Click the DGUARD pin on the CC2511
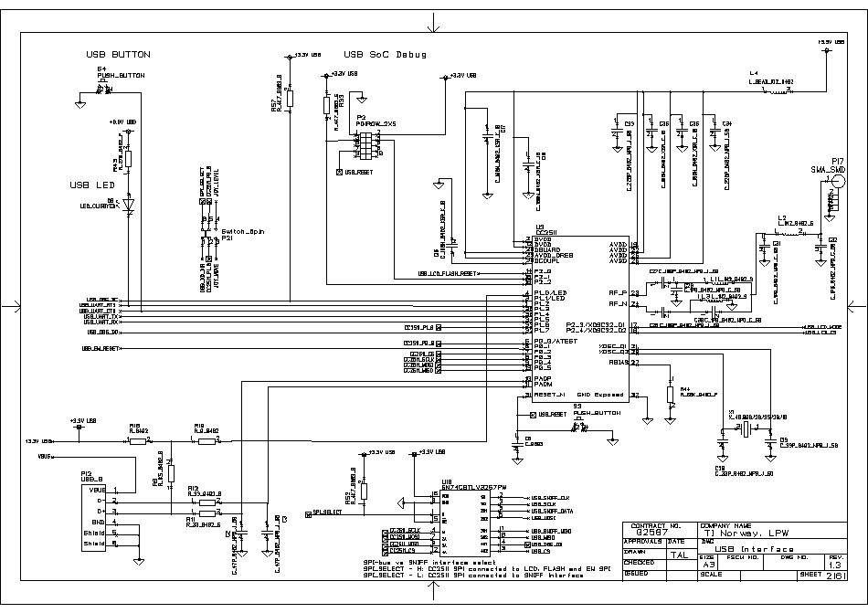868x613 pixels. (546, 250)
